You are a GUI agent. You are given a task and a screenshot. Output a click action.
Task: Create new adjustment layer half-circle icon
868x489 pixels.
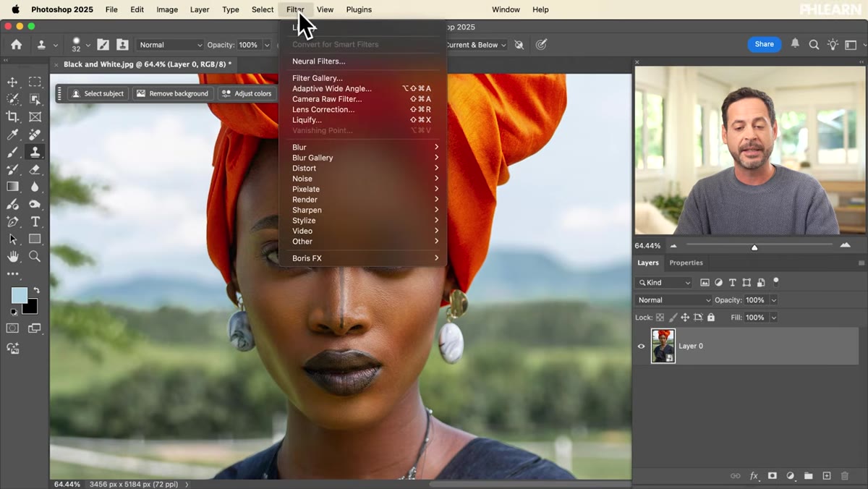pyautogui.click(x=791, y=476)
